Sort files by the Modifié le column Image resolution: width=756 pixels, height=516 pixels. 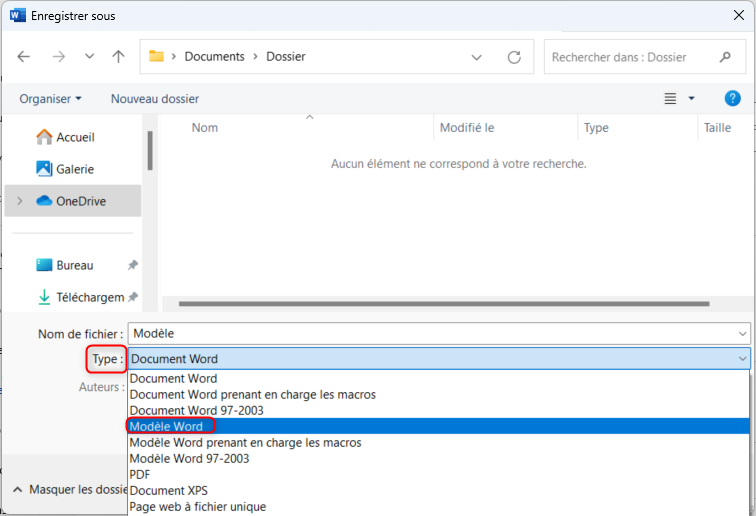(467, 128)
